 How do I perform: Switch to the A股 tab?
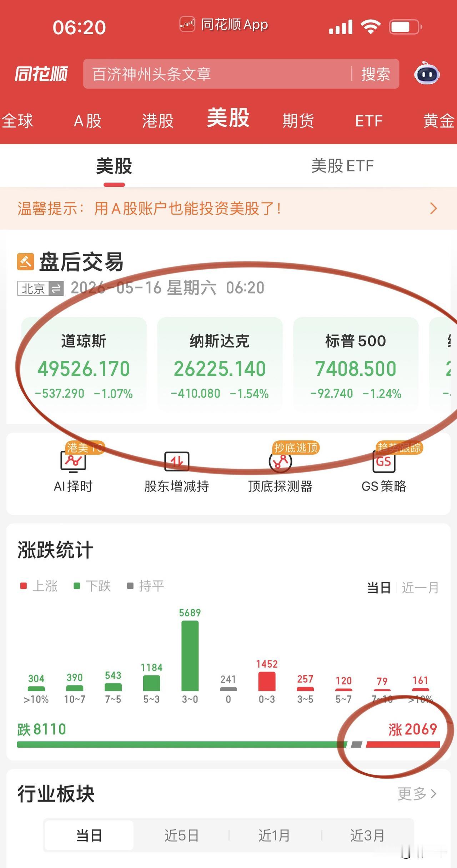(x=87, y=121)
